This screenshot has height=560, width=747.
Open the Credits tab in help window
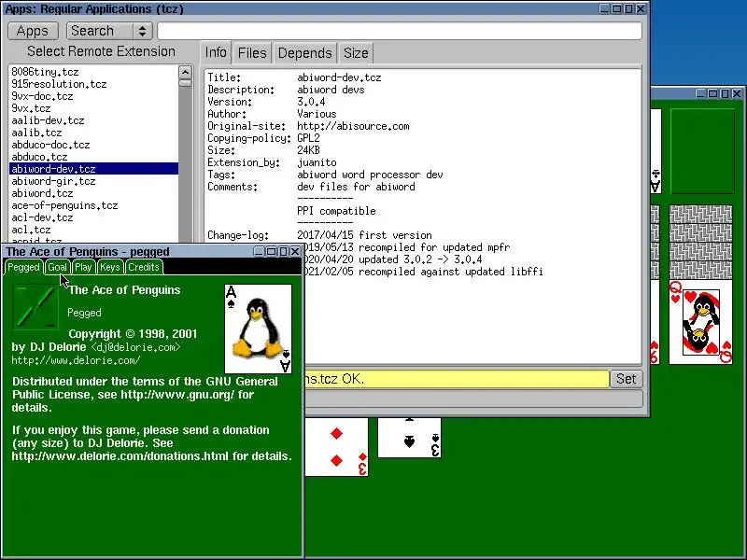(144, 267)
